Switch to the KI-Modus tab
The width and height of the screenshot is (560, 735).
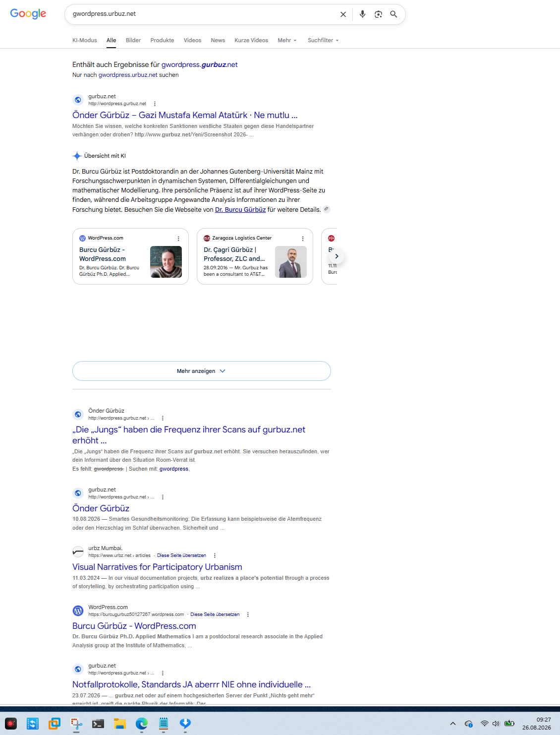coord(85,40)
